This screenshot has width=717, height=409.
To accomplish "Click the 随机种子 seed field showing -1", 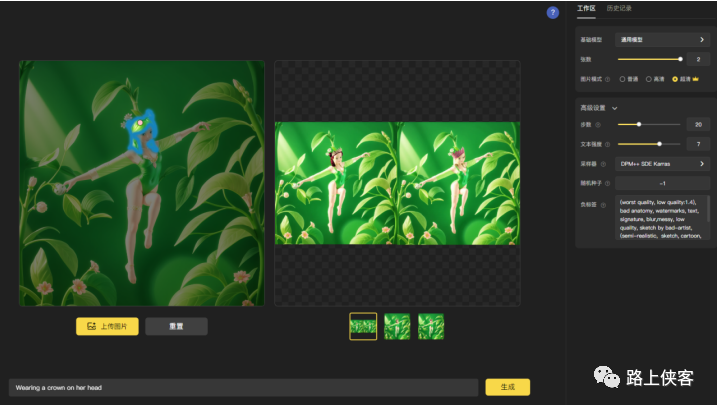I will [x=662, y=183].
